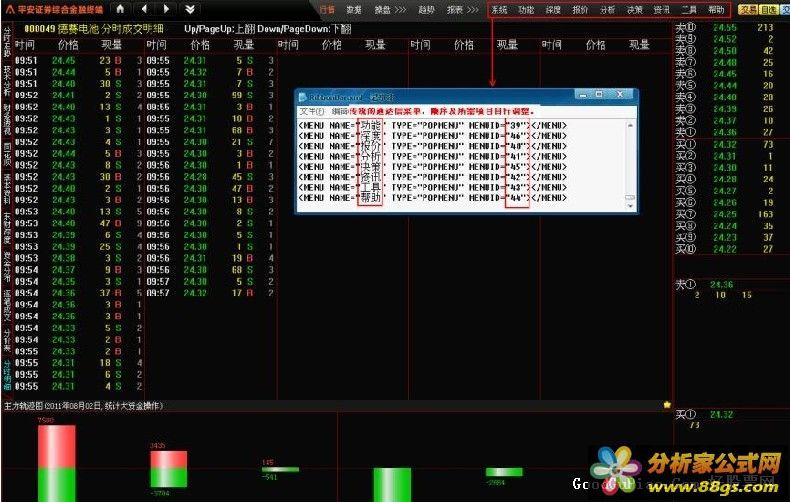The width and height of the screenshot is (790, 502).
Task: Click the tall red-green bar labeled 7580
Action: 56,463
